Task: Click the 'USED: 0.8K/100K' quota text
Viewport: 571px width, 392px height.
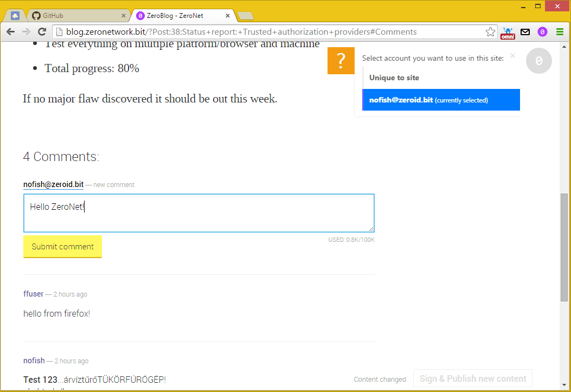Action: [351, 240]
